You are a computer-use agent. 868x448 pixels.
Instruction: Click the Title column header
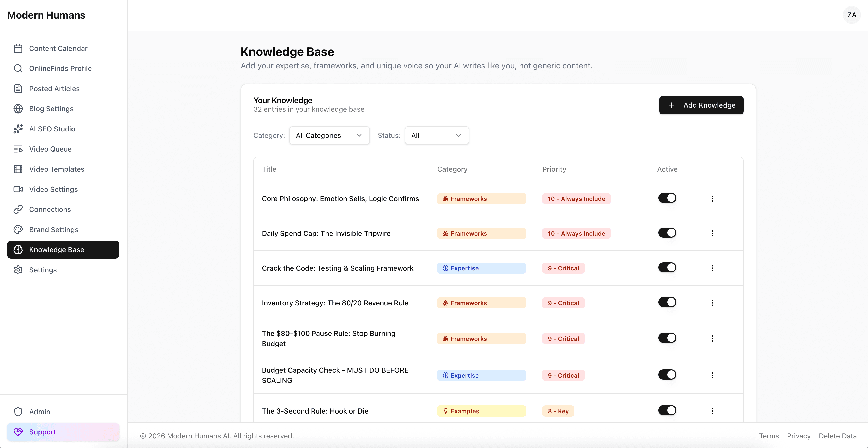point(269,169)
